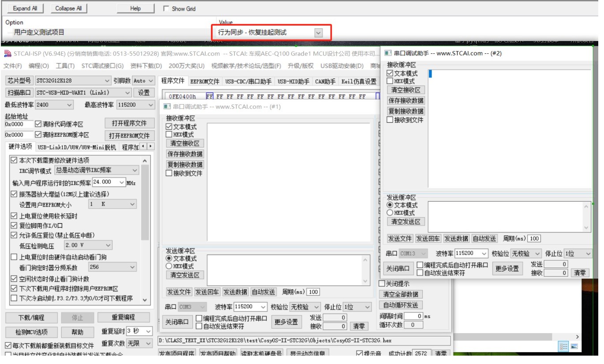The width and height of the screenshot is (604, 364).
Task: Click up arrow of hardware options scrollbar
Action: (145, 161)
